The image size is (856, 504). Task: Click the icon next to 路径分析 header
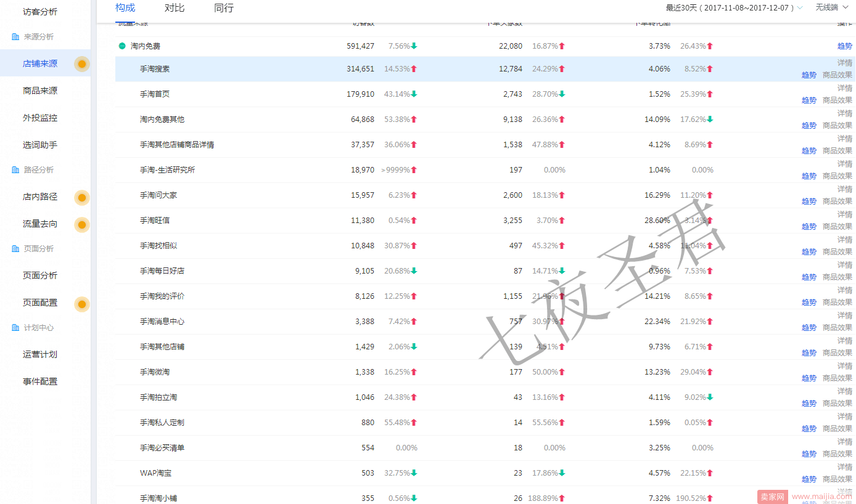pyautogui.click(x=15, y=170)
